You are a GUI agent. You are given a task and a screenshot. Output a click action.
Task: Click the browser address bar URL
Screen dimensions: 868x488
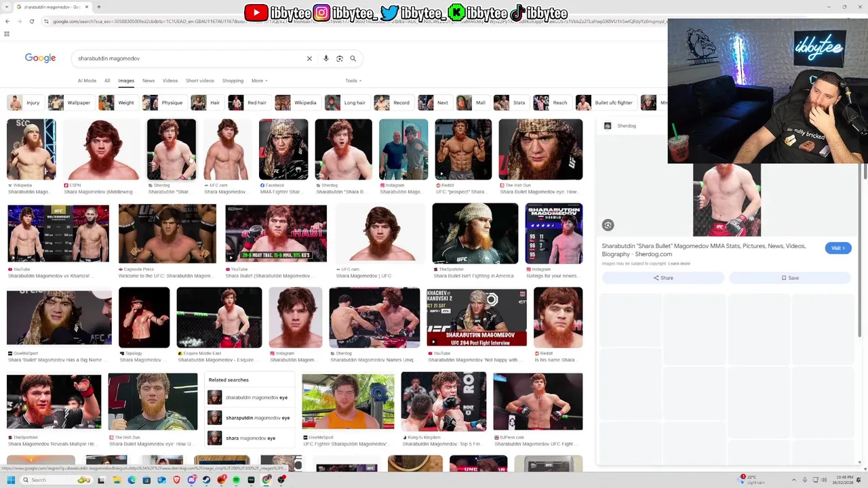pyautogui.click(x=359, y=21)
